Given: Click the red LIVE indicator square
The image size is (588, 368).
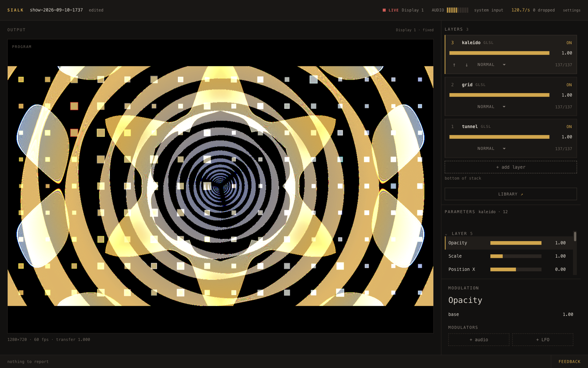Looking at the screenshot, I should coord(384,10).
